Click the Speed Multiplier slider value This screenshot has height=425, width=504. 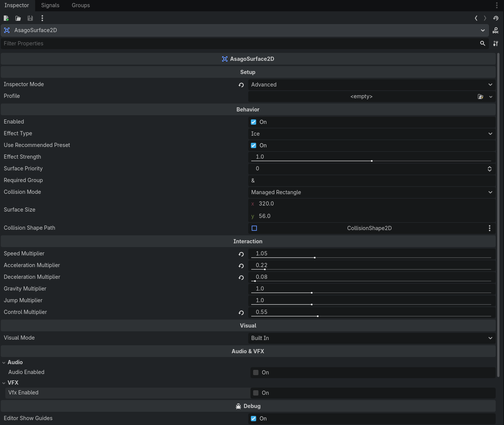(261, 253)
